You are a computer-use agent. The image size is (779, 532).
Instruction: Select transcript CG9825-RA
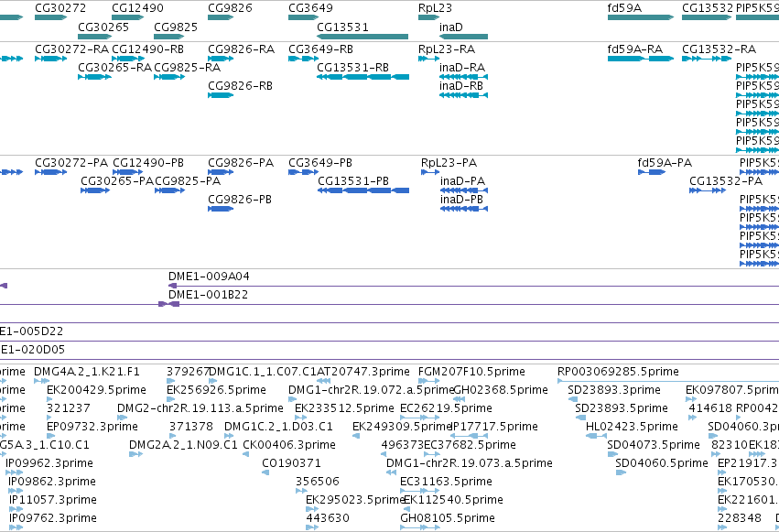169,77
